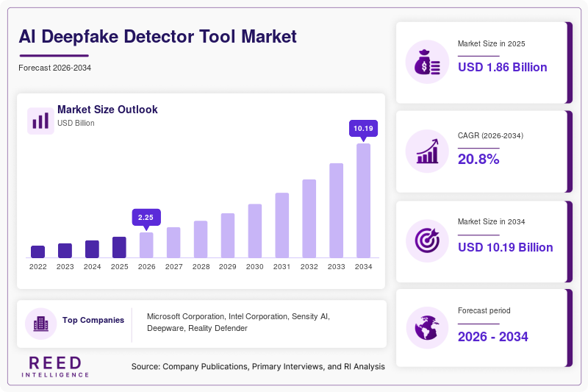Click the 2029 axis label
Viewport: 588px width, 392px height.
(228, 267)
